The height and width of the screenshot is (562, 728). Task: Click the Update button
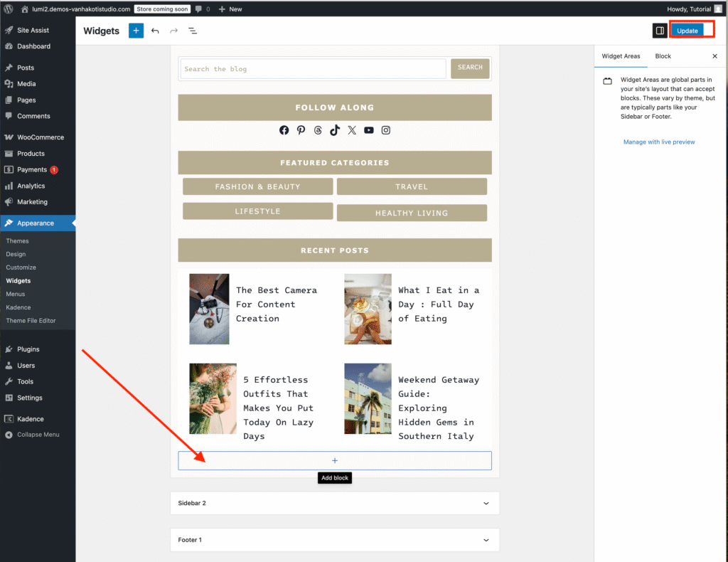coord(687,31)
